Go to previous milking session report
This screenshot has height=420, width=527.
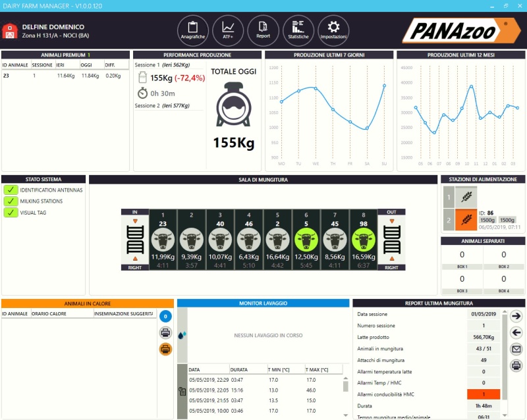[516, 332]
